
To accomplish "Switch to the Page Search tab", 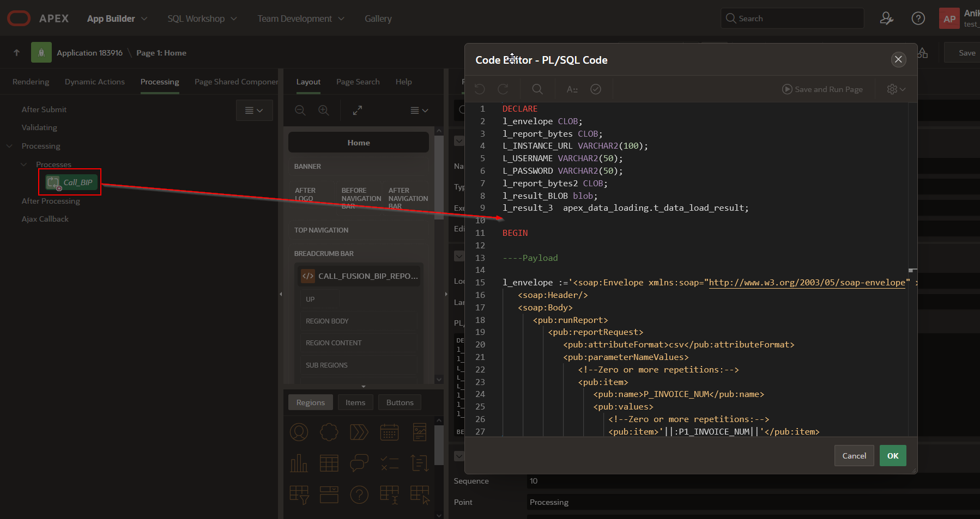I will pos(358,82).
